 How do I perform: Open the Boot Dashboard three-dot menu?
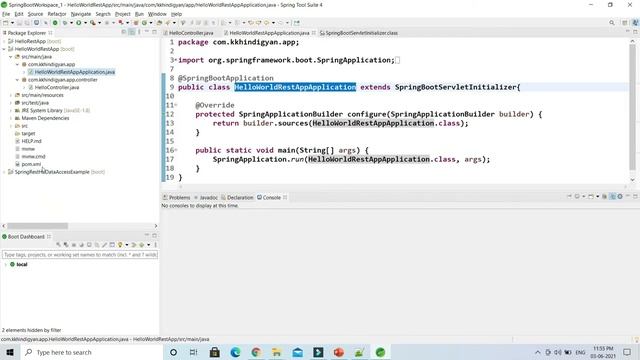click(156, 245)
